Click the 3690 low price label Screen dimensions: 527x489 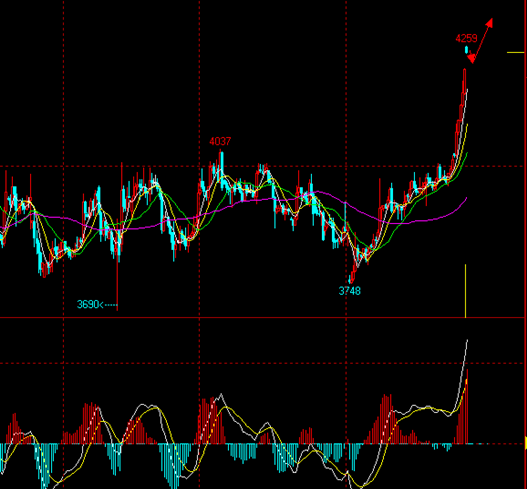tap(88, 304)
